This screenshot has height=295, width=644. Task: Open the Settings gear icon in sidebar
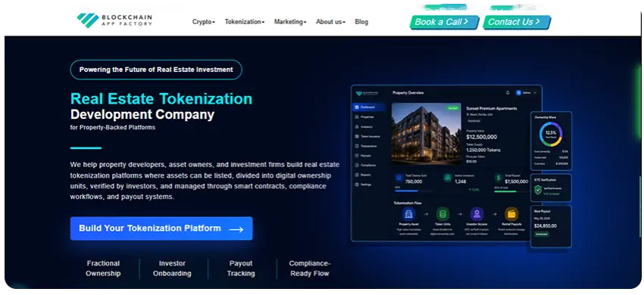click(357, 185)
